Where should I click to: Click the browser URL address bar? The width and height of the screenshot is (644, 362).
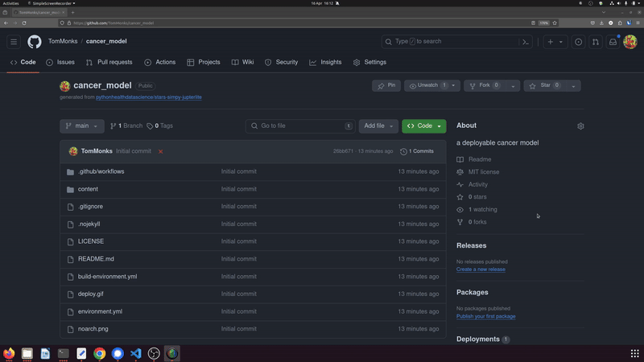[x=295, y=23]
